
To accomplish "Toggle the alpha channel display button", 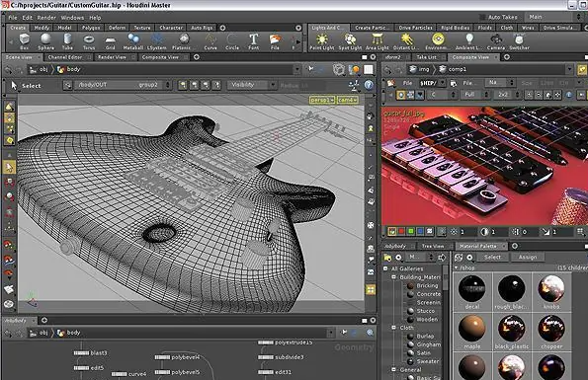I will 429,232.
